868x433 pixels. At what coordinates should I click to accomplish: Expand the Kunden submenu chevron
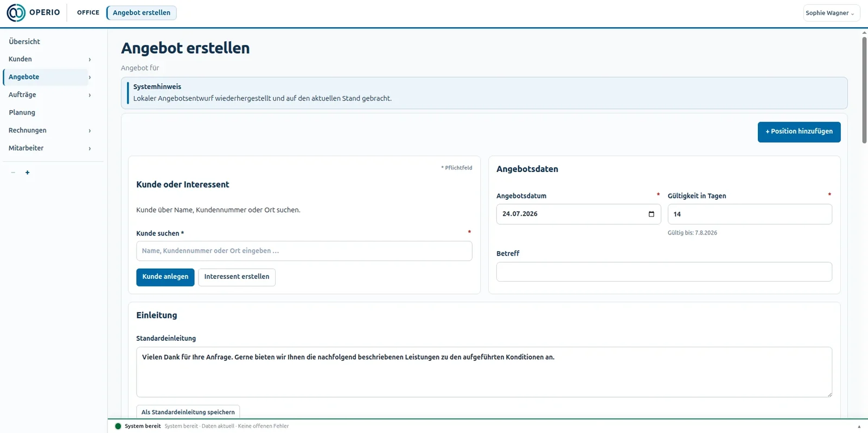90,59
